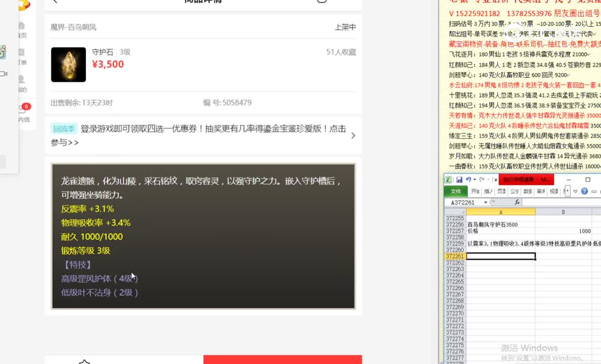Click the 低级叶不沾身 (2级) skill line
Viewport: 601px width, 364px height.
pyautogui.click(x=100, y=293)
